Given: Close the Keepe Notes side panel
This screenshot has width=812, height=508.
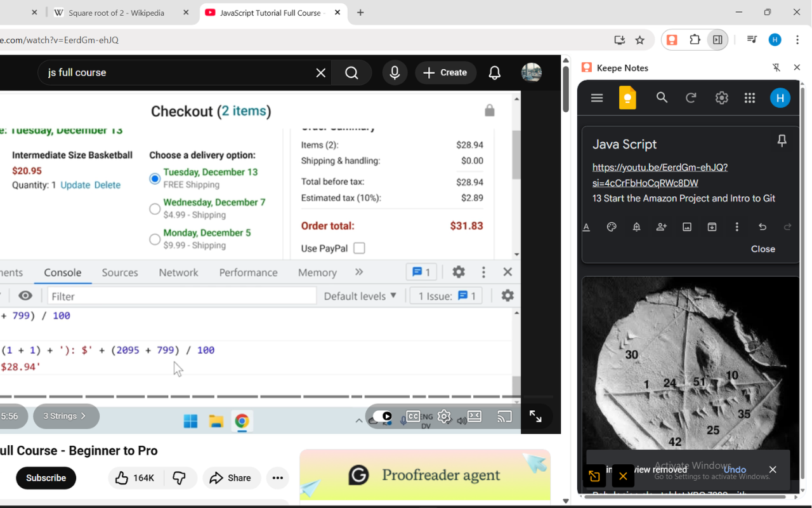Looking at the screenshot, I should pos(797,67).
